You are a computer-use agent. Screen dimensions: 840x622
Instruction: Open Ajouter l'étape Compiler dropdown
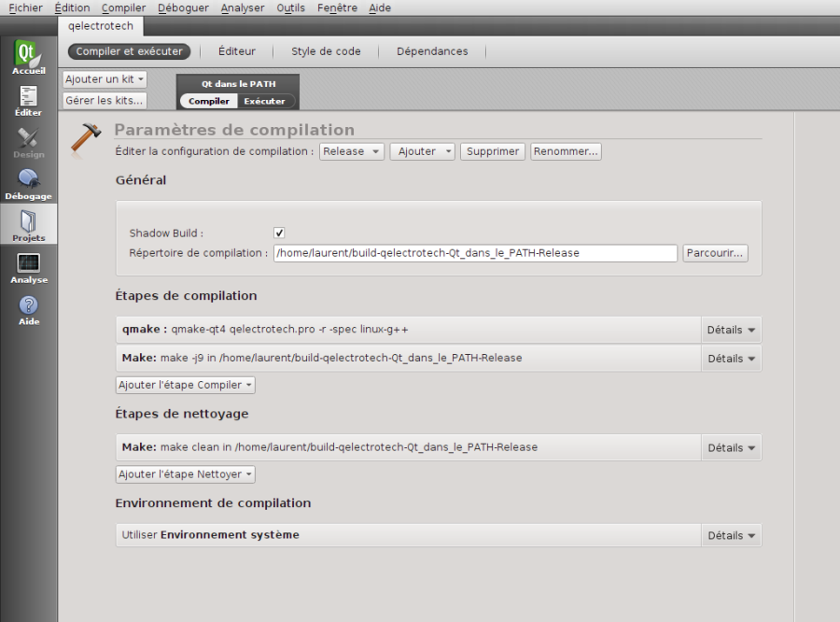pos(186,385)
